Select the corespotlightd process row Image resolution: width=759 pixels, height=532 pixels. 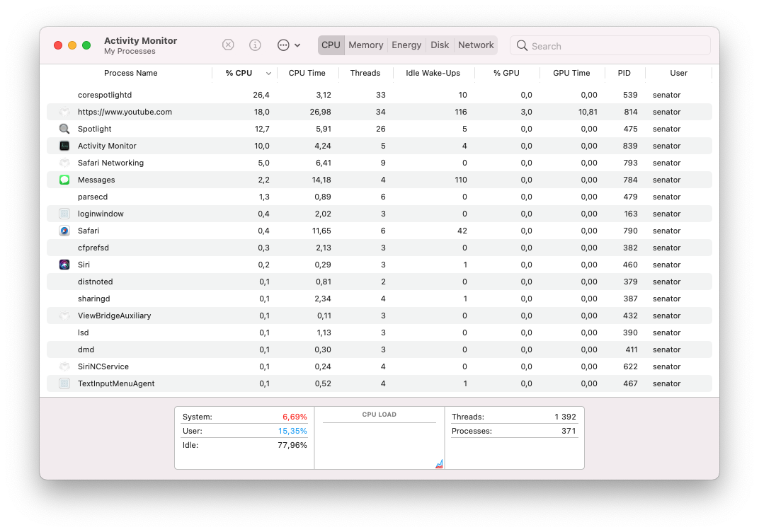point(379,95)
